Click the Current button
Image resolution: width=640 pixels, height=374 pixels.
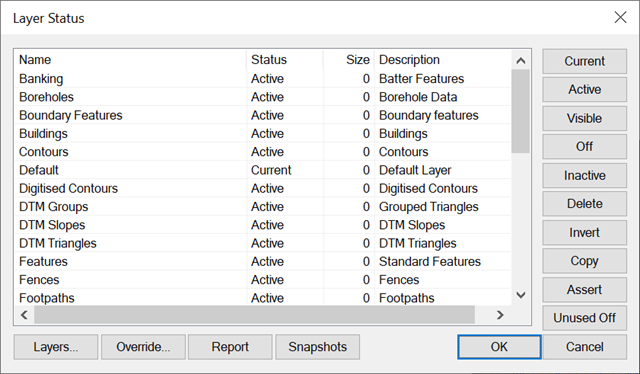coord(584,61)
